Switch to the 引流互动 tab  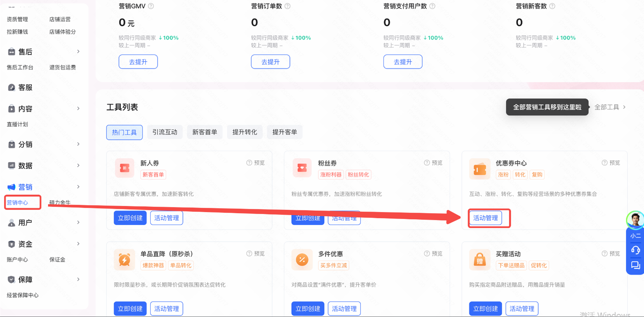(x=165, y=132)
